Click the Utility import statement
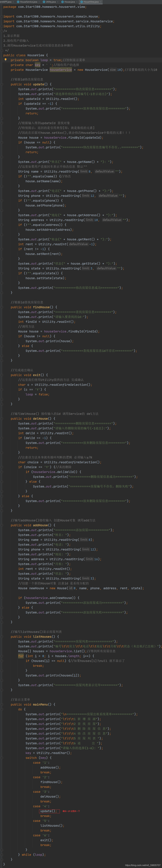Screen dimensions: 162x868 (52, 26)
